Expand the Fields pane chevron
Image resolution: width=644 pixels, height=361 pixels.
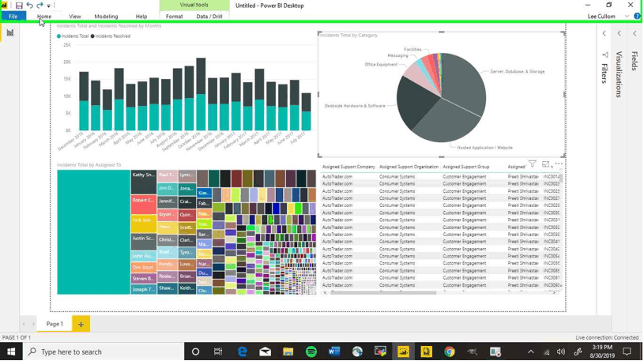(x=635, y=34)
